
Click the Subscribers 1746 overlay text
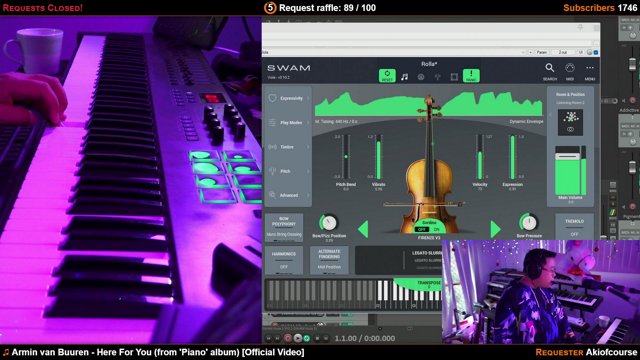(x=600, y=8)
